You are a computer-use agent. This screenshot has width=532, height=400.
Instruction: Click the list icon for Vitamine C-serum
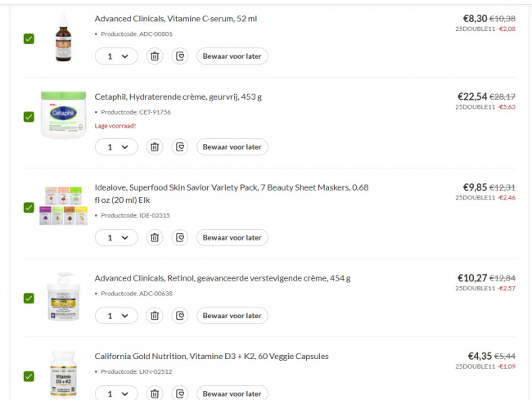(180, 56)
